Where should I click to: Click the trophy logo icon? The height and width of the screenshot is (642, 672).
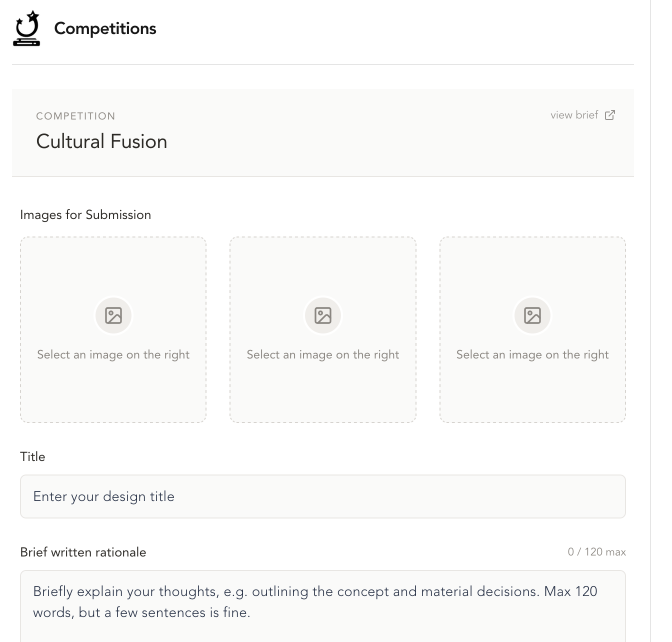26,29
